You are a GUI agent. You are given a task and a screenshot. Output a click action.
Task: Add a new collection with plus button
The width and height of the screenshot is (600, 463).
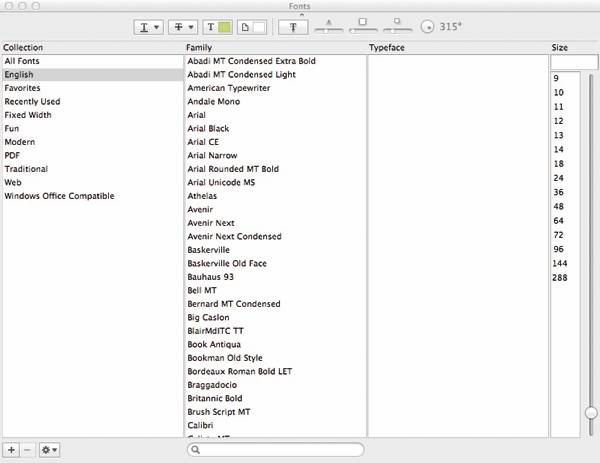click(10, 450)
